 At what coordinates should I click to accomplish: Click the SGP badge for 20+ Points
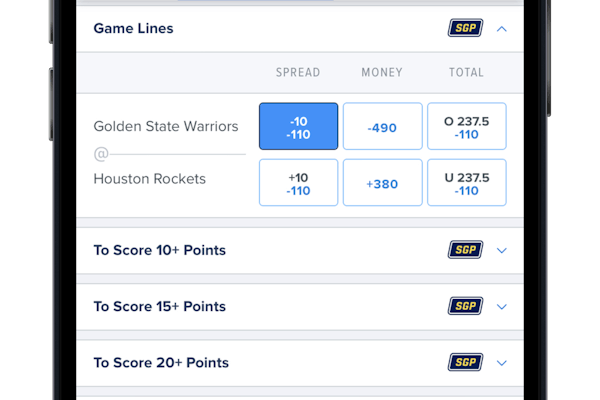465,362
